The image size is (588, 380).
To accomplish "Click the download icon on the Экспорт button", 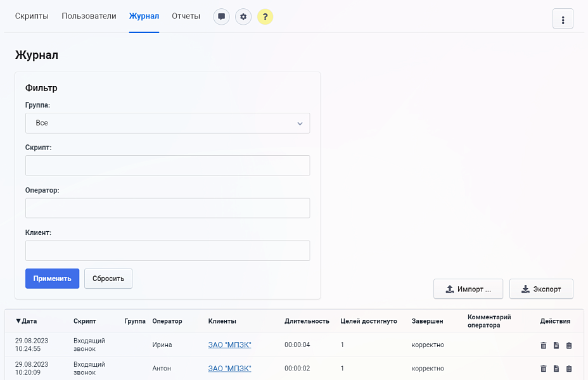I will 525,289.
